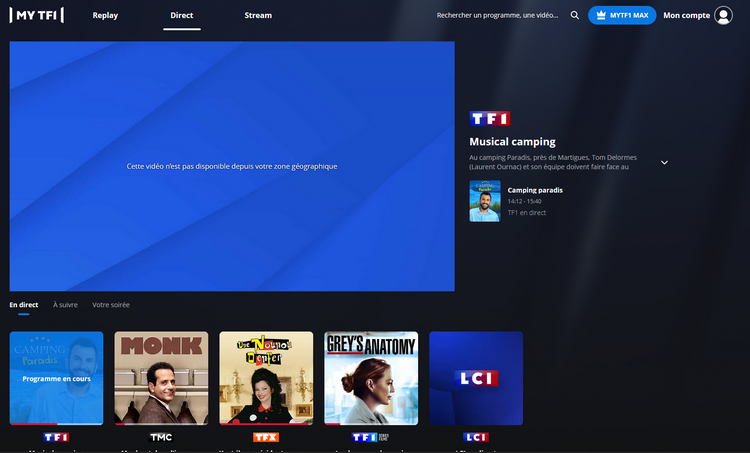Open the Replay section
Viewport: 750px width, 453px height.
tap(105, 15)
